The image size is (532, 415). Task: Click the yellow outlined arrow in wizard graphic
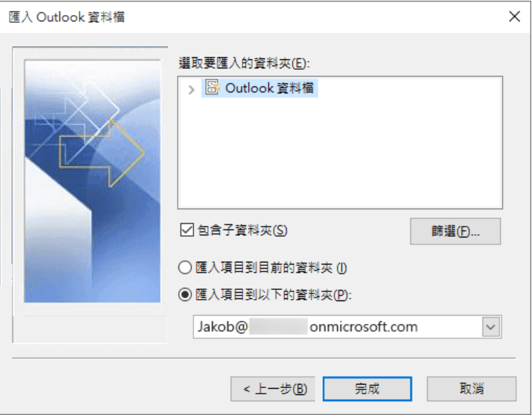[102, 153]
